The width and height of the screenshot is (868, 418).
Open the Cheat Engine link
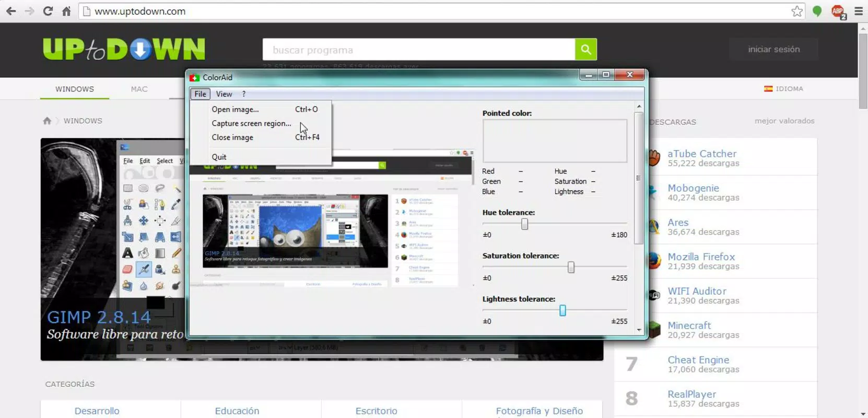(x=698, y=360)
